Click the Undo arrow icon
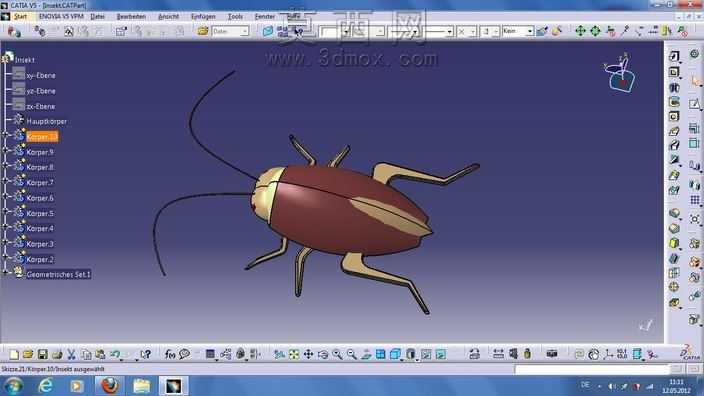This screenshot has width=704, height=396. [x=115, y=354]
